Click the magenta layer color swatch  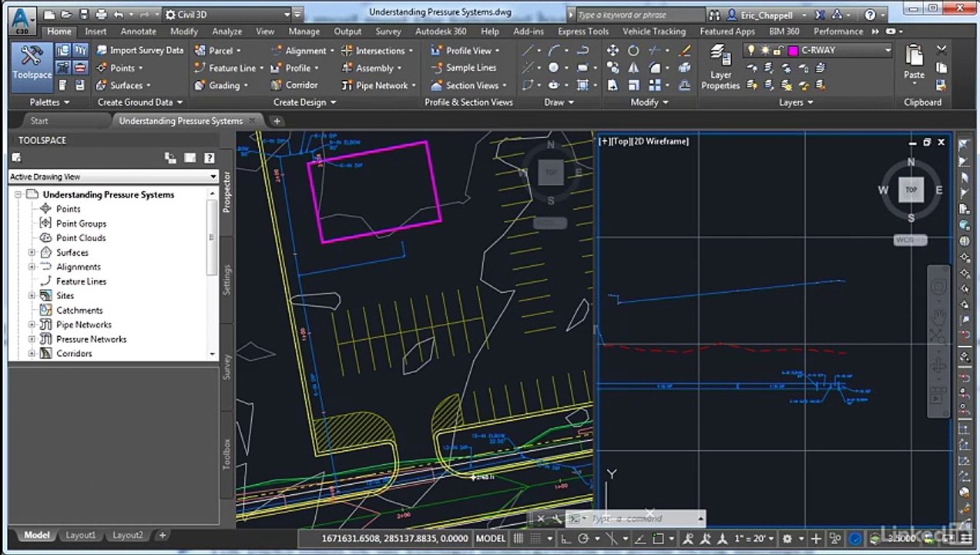click(x=793, y=50)
